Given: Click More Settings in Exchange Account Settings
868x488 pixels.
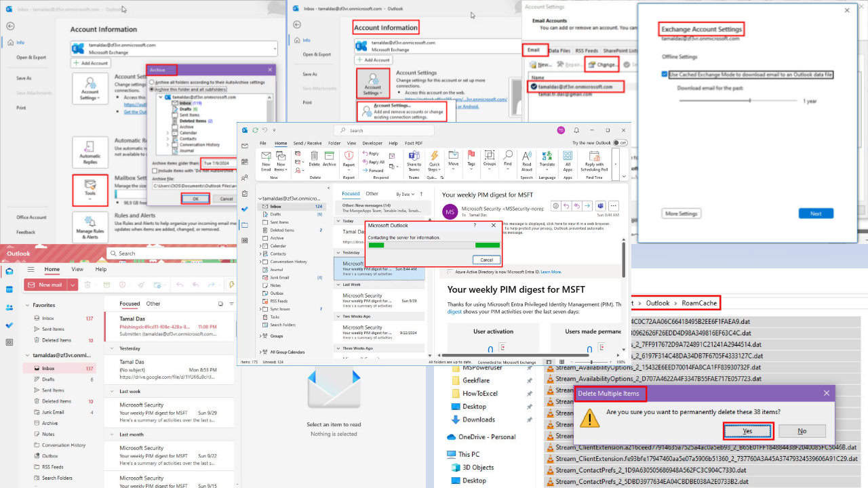Looking at the screenshot, I should click(680, 213).
